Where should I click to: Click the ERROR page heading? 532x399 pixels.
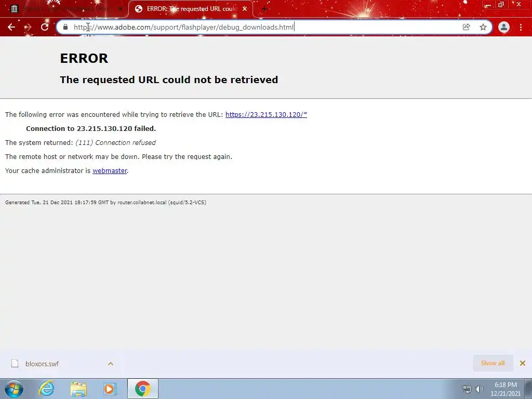(x=84, y=58)
